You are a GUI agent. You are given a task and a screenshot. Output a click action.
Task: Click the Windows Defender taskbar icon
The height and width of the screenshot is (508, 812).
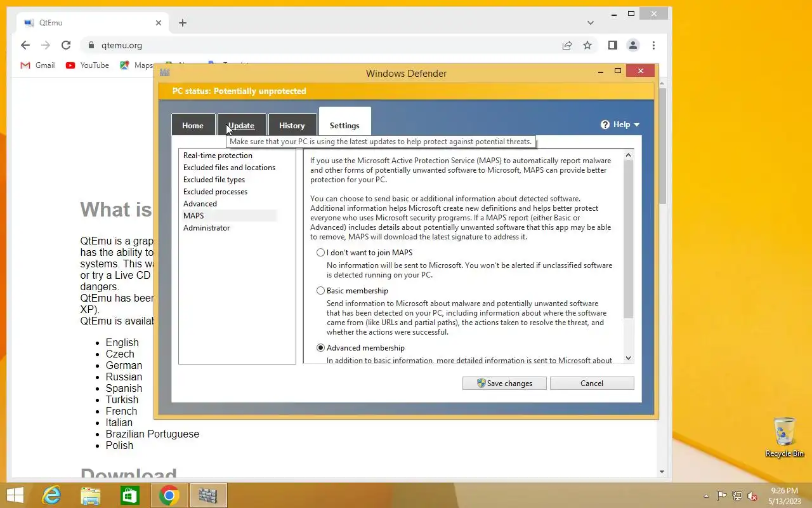click(208, 495)
